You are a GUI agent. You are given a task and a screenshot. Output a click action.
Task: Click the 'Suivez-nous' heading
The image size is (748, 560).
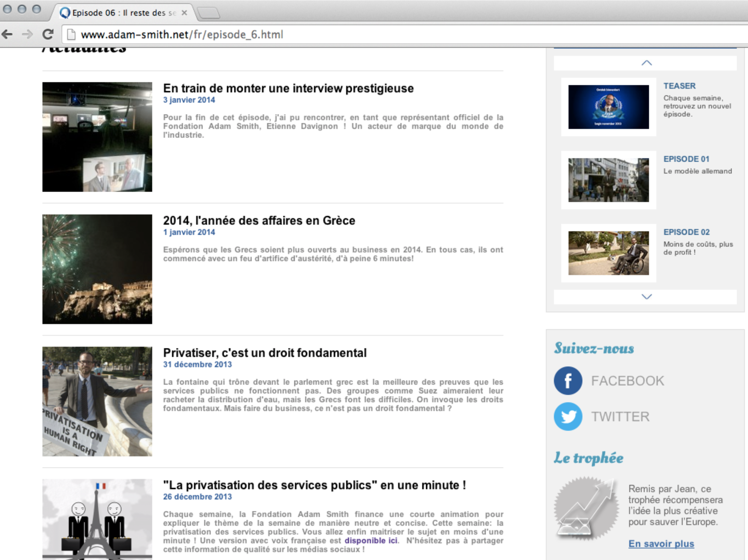tap(594, 348)
